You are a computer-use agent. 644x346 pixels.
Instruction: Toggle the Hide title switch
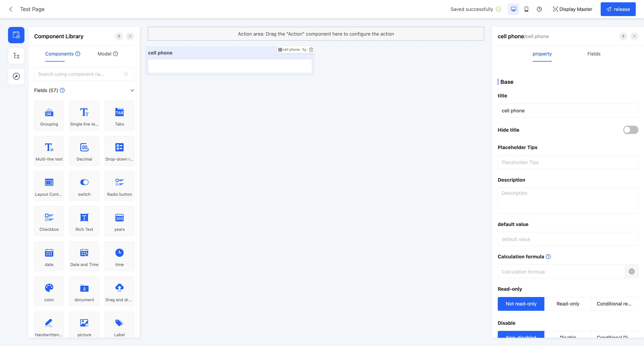click(x=631, y=130)
